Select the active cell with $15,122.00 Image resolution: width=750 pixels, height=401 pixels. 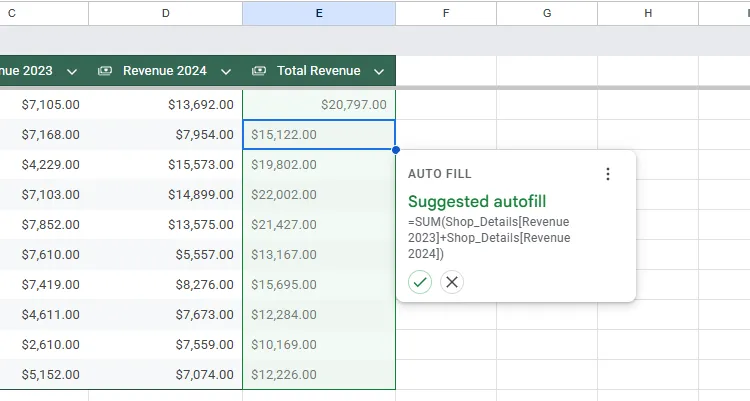coord(319,135)
